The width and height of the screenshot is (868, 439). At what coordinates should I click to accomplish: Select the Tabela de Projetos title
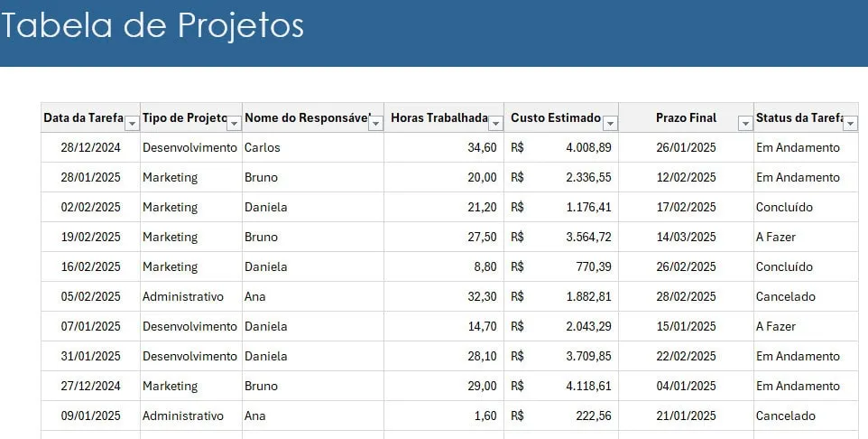[x=152, y=25]
